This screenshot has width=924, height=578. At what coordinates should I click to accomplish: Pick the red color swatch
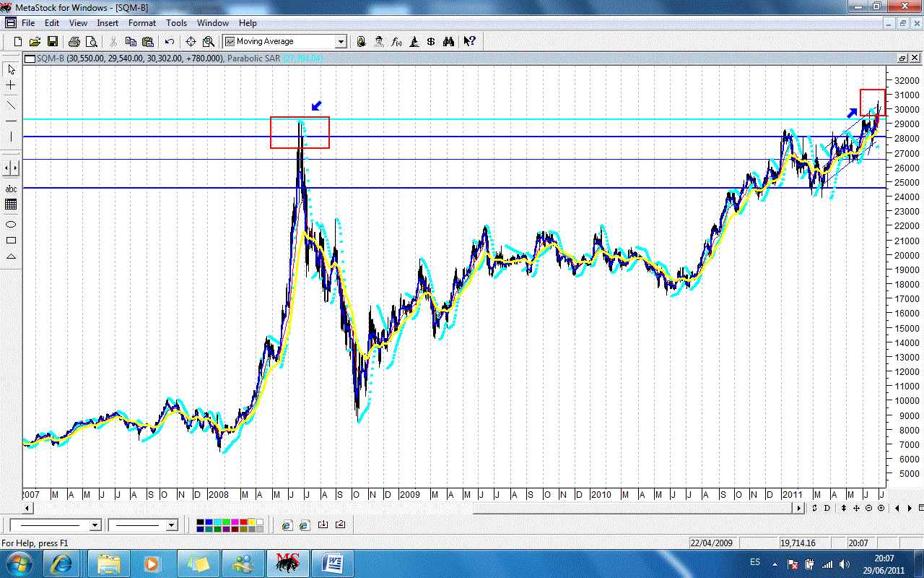243,522
